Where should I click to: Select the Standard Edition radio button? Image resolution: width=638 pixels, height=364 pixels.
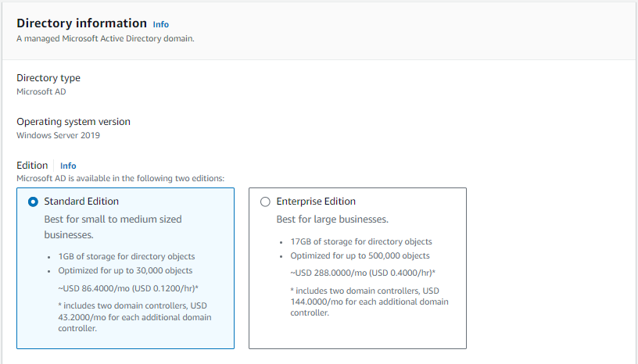pos(33,202)
